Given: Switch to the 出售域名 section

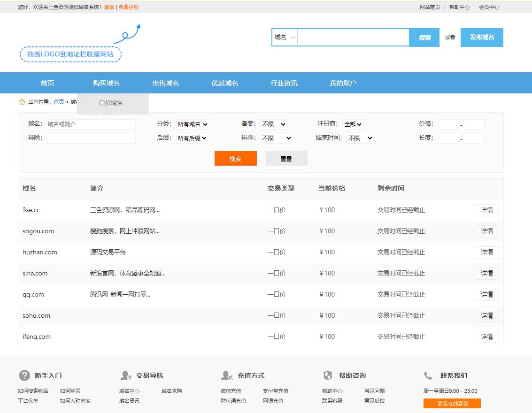Looking at the screenshot, I should (x=165, y=83).
